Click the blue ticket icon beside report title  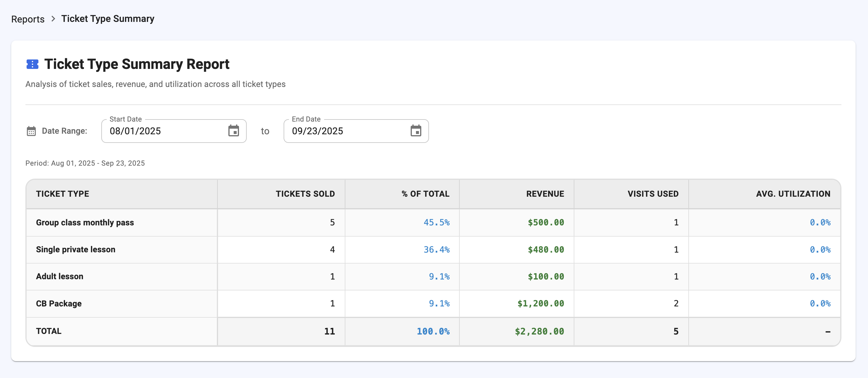pos(32,64)
